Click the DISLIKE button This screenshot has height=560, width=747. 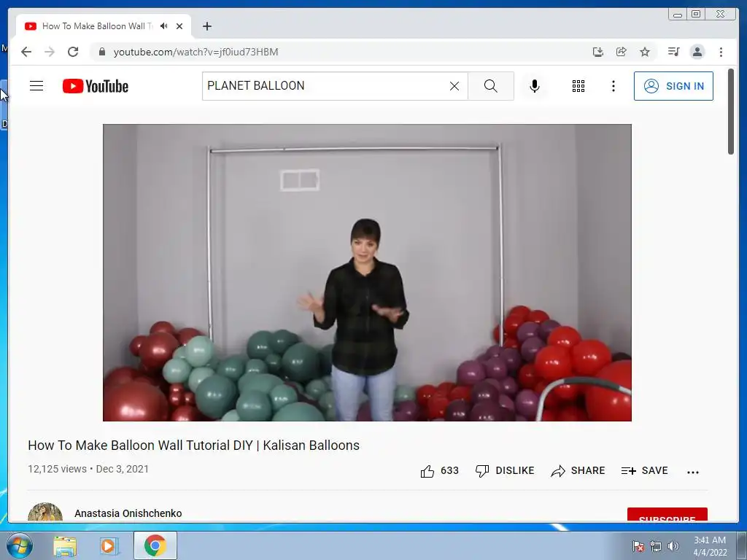click(505, 470)
